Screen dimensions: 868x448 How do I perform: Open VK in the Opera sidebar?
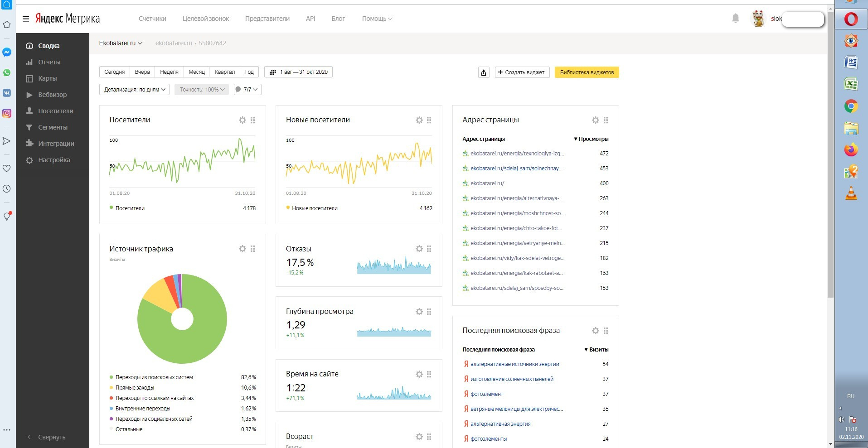pyautogui.click(x=7, y=93)
